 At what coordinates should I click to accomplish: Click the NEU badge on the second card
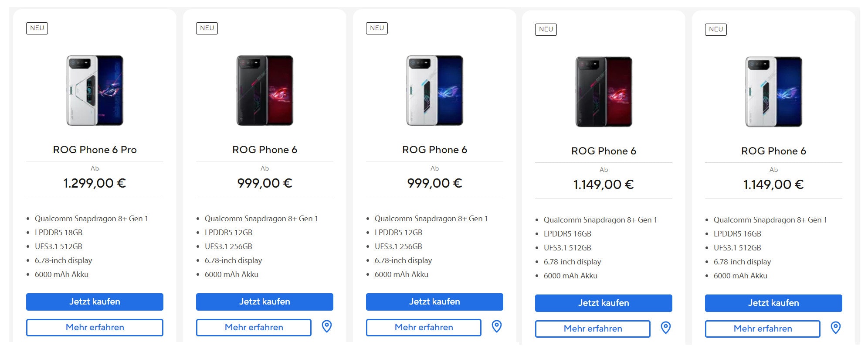(x=207, y=28)
